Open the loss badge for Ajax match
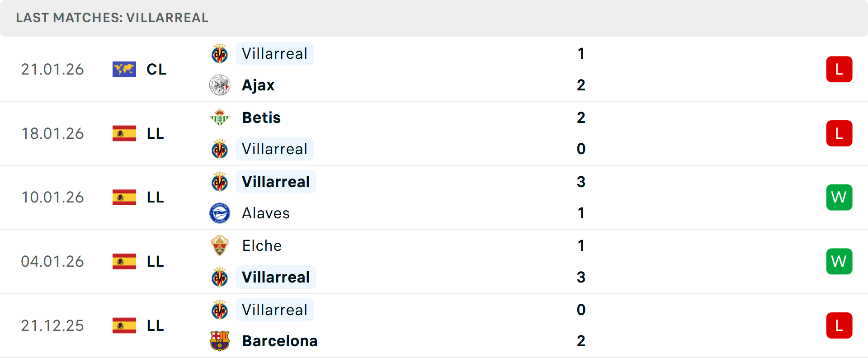The width and height of the screenshot is (868, 358). pos(839,69)
